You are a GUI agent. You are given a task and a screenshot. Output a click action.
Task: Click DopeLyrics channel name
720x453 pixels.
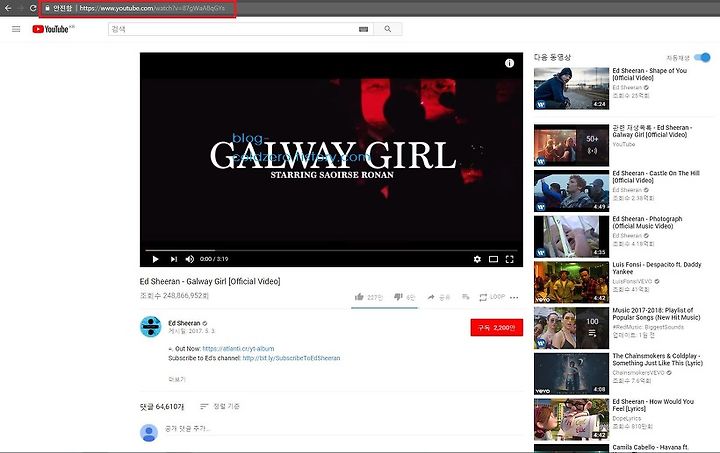pos(626,418)
